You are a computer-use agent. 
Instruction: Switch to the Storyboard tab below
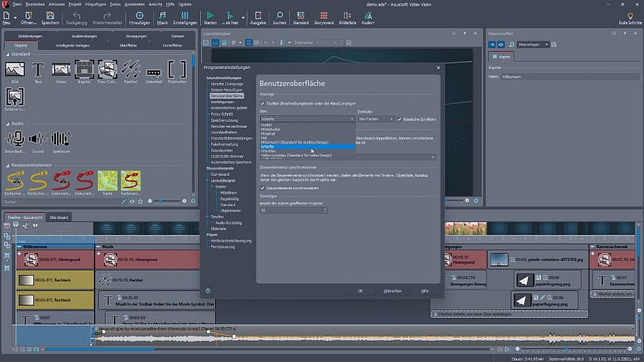coord(59,217)
